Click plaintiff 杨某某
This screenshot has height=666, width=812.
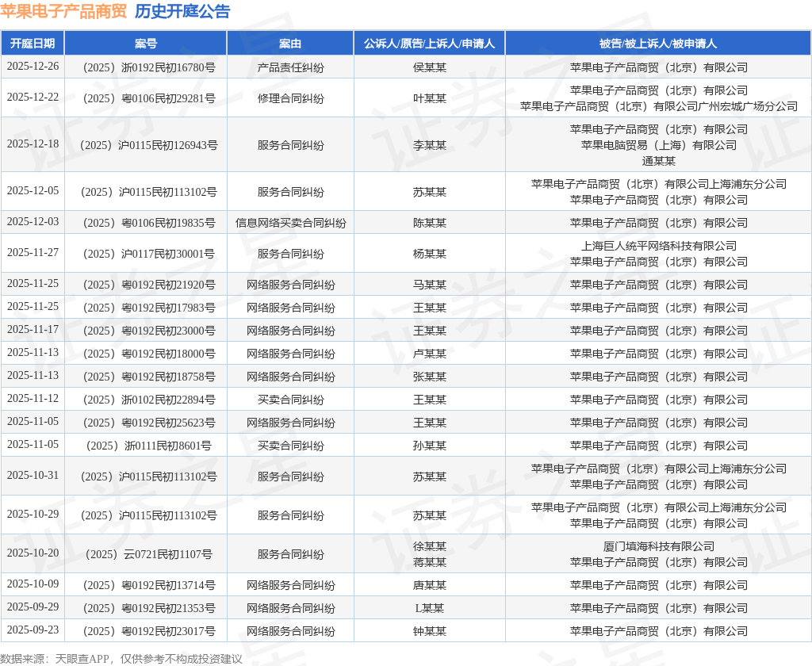click(x=429, y=254)
